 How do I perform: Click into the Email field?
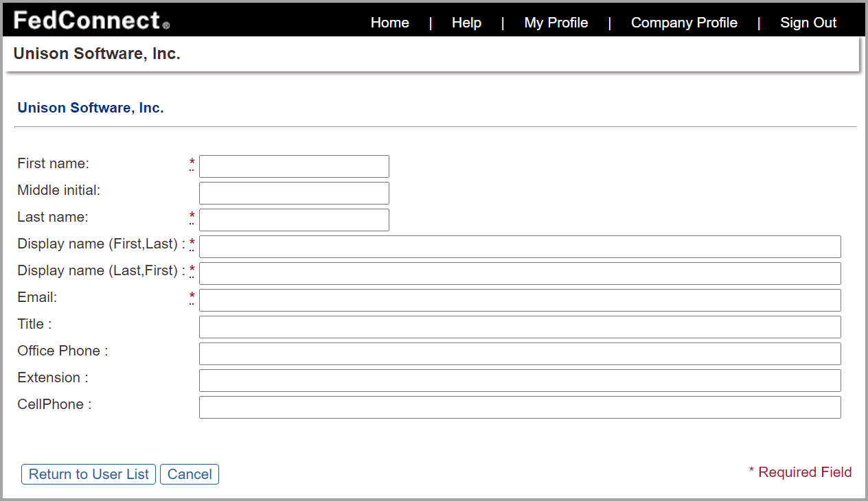[519, 300]
